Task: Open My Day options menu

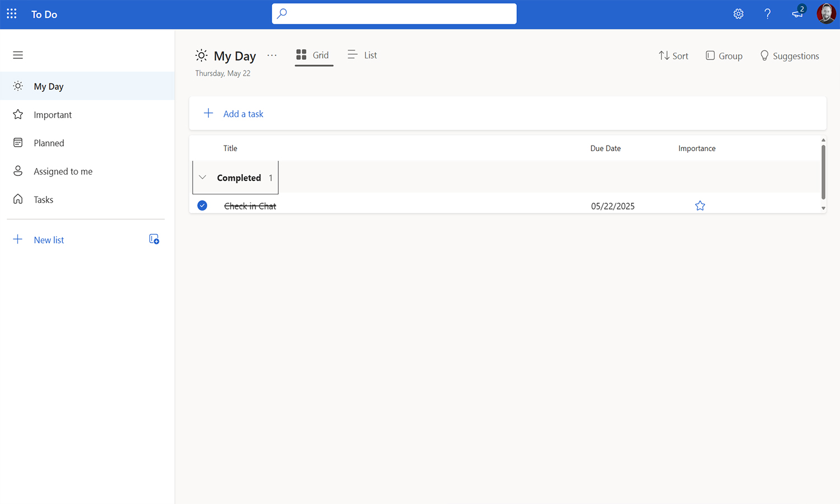Action: (272, 55)
